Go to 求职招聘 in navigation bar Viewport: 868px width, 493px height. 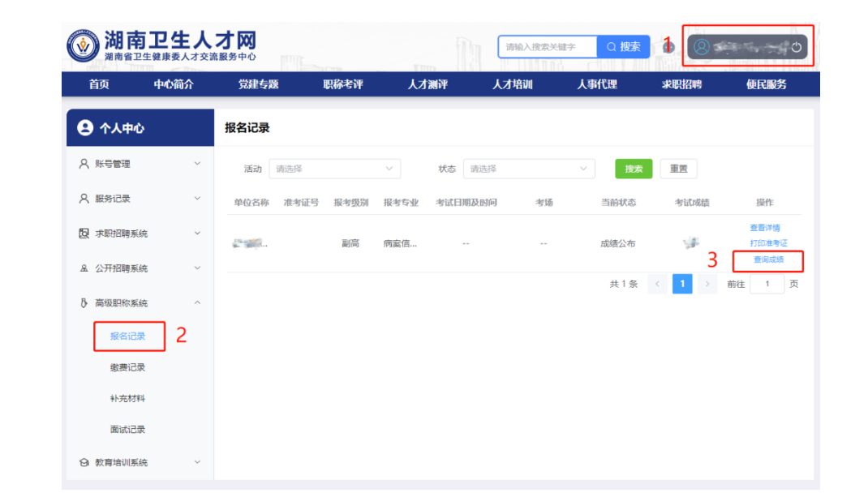pos(681,84)
